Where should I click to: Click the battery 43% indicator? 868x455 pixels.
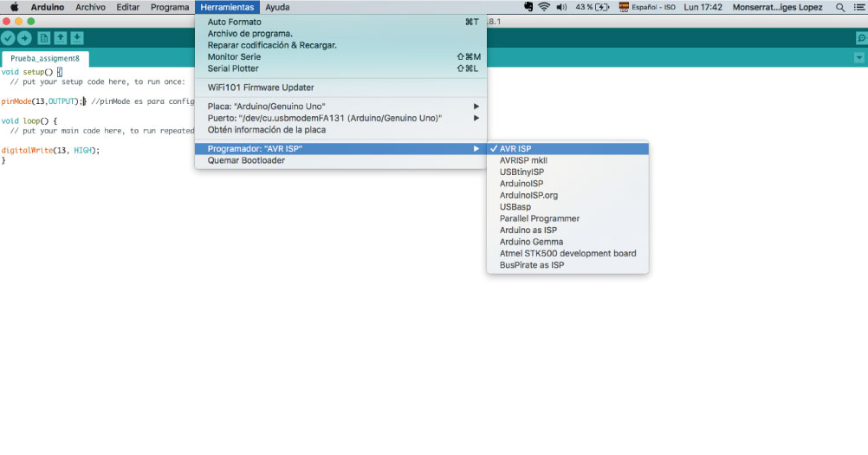(593, 7)
